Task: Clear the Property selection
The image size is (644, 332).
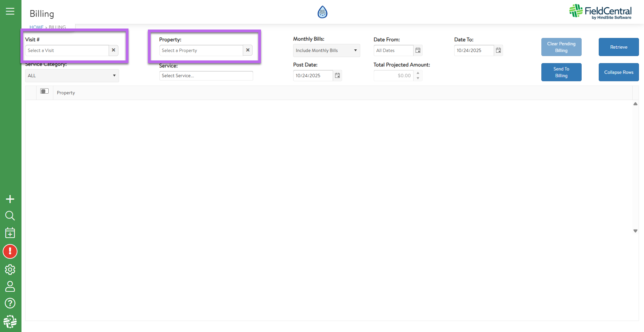Action: (x=248, y=50)
